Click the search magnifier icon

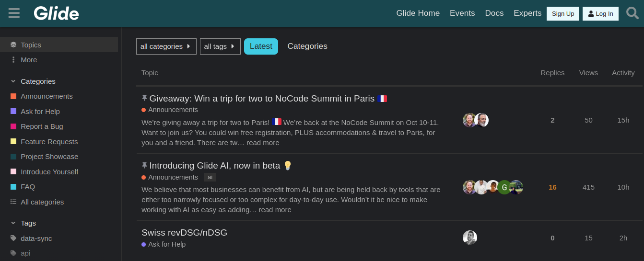pos(632,13)
